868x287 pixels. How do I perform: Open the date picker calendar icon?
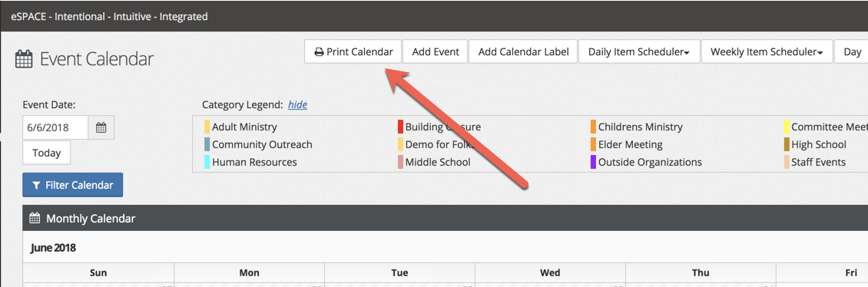pos(101,127)
